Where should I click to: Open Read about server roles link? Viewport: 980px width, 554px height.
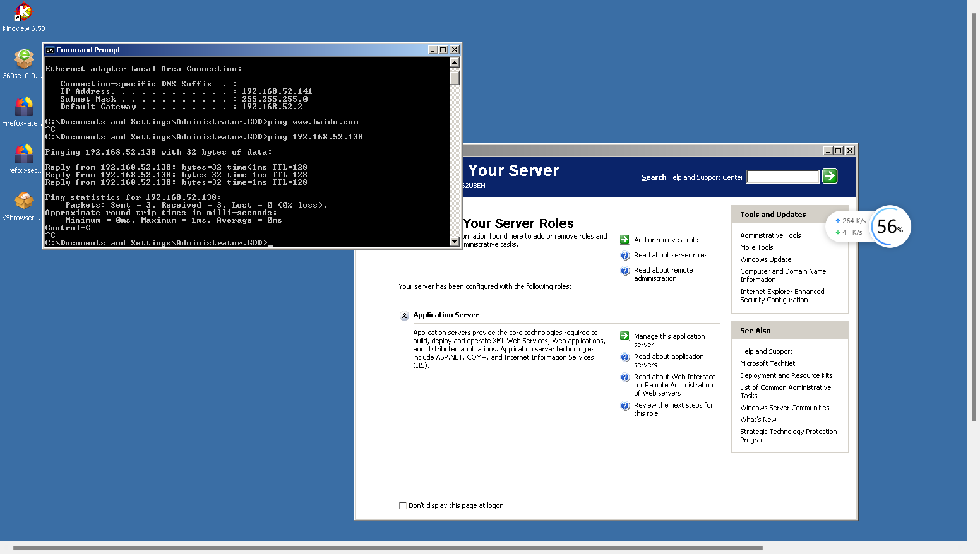click(x=671, y=255)
